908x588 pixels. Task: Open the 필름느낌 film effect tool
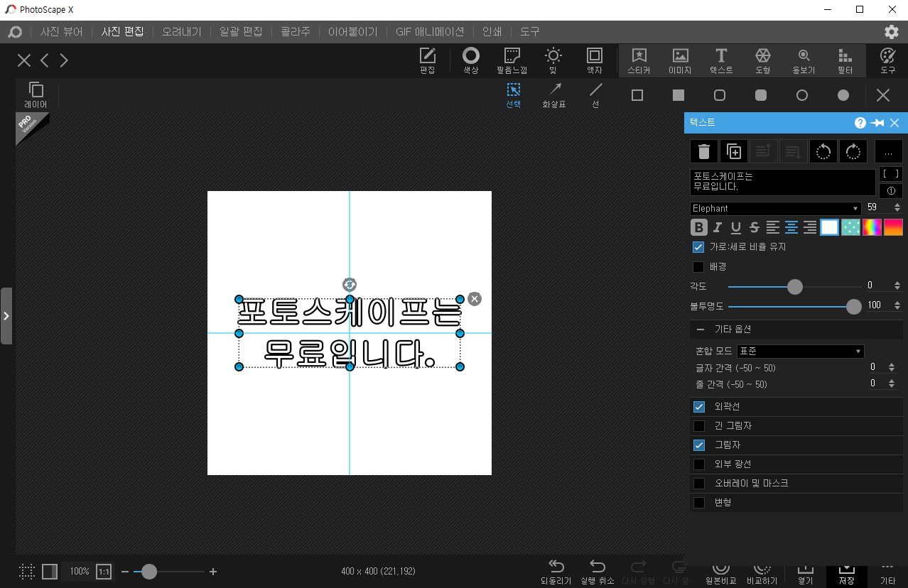(512, 60)
